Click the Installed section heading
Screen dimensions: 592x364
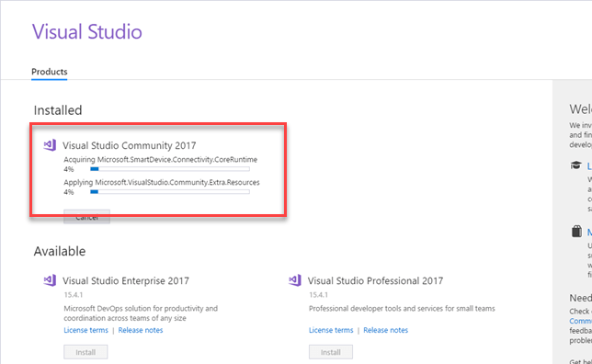tap(58, 110)
